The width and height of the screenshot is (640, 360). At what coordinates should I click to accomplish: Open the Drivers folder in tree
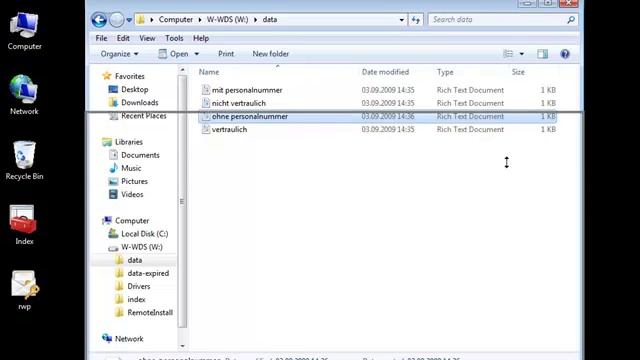click(x=139, y=286)
